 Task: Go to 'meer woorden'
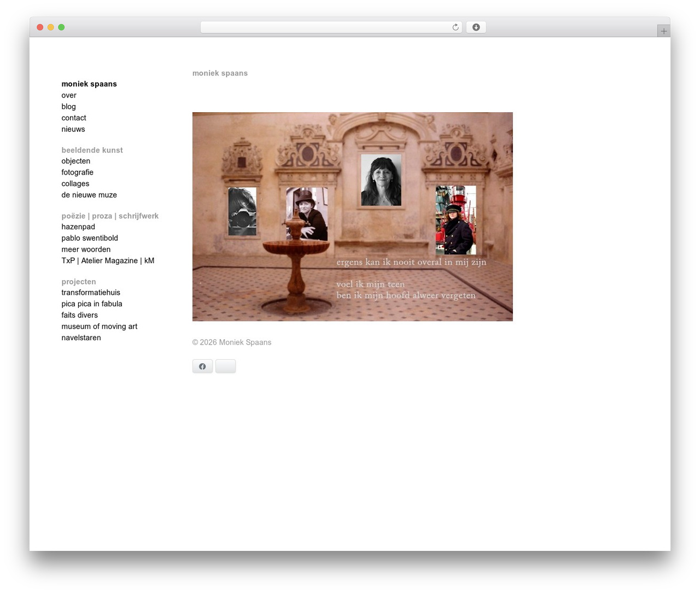pyautogui.click(x=86, y=249)
